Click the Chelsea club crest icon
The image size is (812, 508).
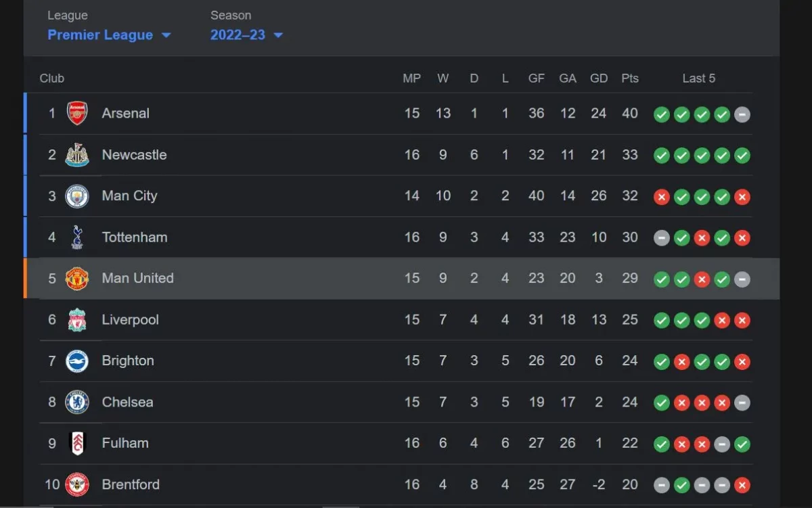(x=77, y=402)
